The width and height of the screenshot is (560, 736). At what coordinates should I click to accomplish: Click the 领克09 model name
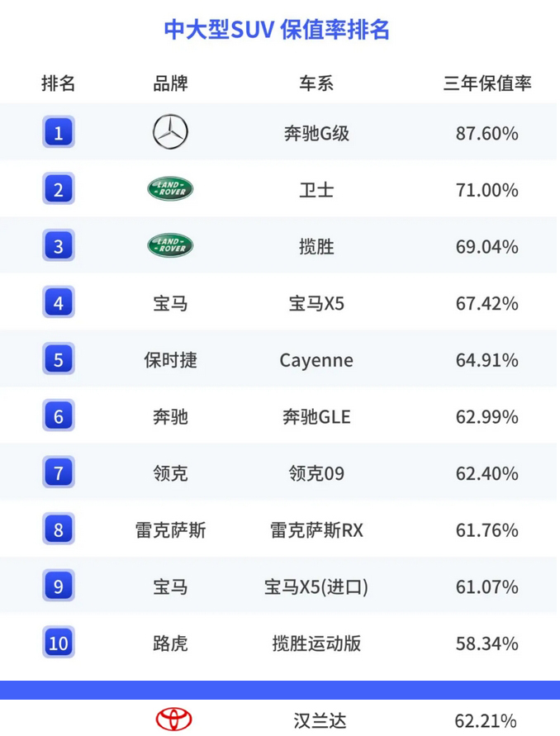(x=316, y=473)
